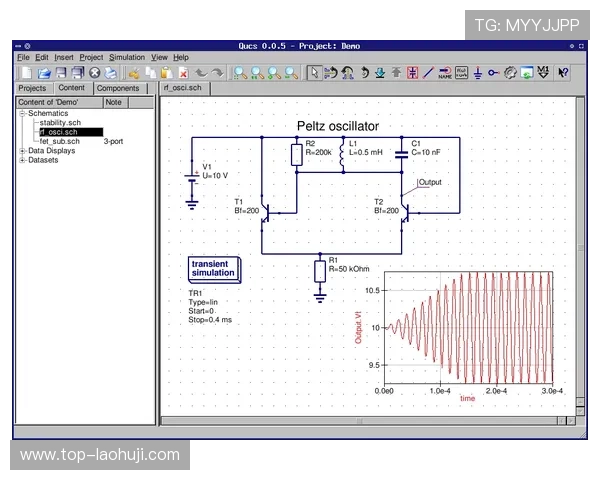
Task: Switch to the Components tab
Action: [x=118, y=88]
